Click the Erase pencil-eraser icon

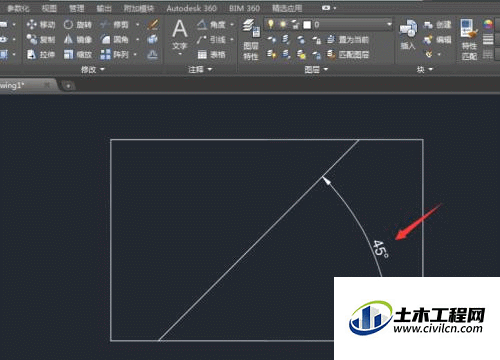click(153, 24)
